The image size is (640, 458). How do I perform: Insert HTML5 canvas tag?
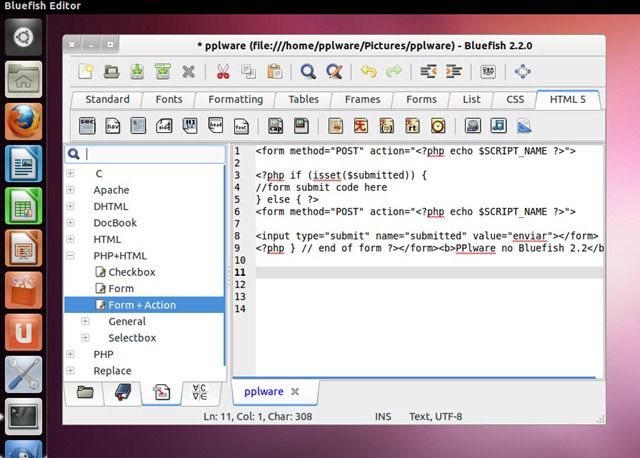(524, 126)
